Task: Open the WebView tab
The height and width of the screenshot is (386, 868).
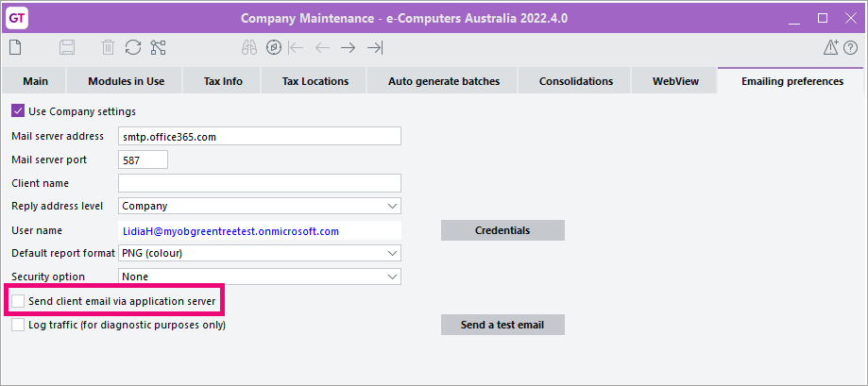Action: coord(675,81)
